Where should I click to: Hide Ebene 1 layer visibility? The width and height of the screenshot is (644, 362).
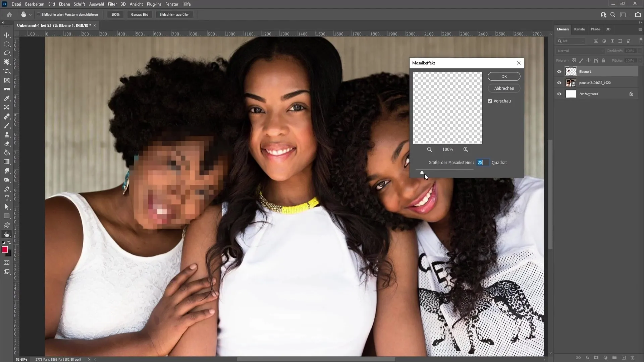[559, 71]
